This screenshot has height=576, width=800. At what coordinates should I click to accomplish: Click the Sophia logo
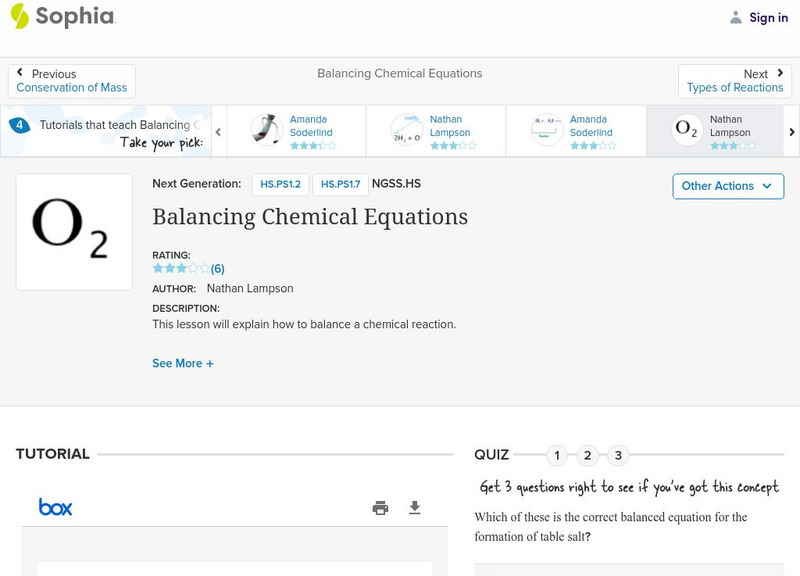62,17
